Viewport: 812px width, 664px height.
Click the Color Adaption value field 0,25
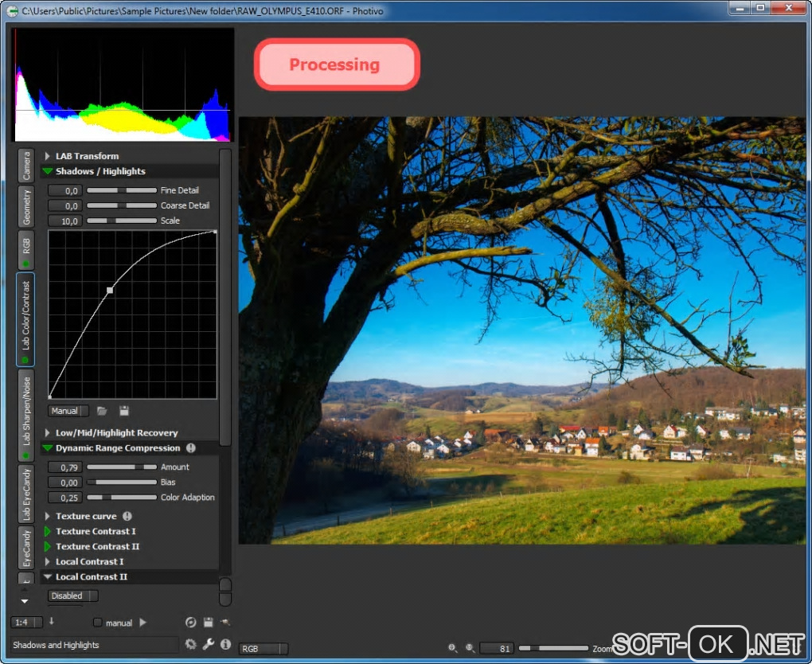64,498
